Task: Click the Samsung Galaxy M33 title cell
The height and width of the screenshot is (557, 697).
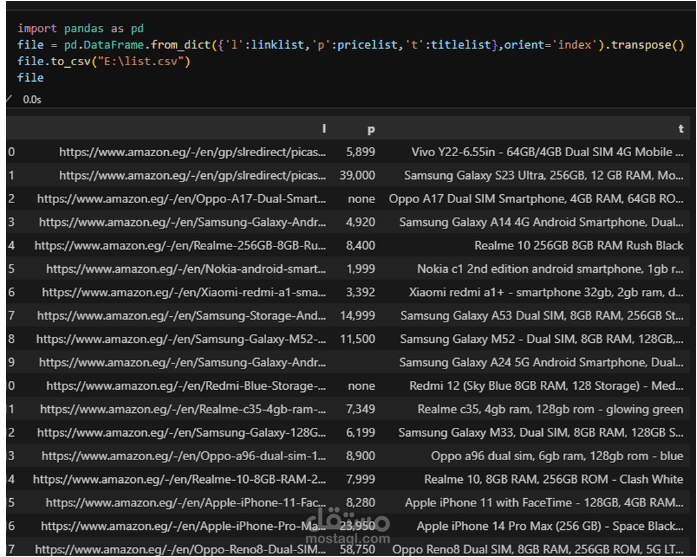Action: [541, 433]
